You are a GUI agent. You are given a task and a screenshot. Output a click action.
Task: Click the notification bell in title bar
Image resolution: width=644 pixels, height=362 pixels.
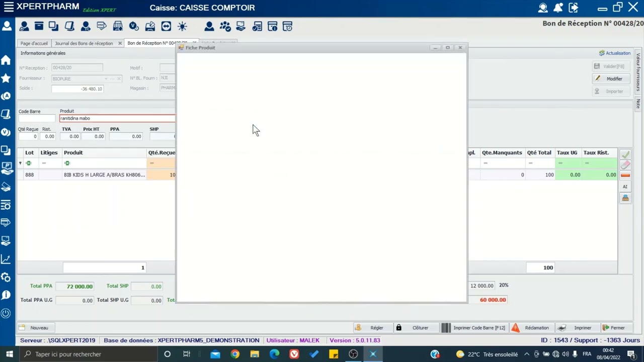558,8
